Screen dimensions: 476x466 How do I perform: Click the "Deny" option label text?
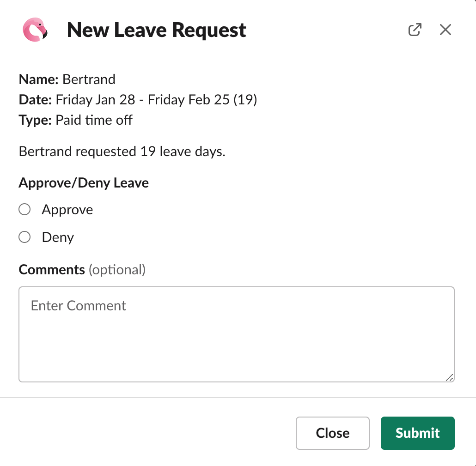[x=58, y=237]
